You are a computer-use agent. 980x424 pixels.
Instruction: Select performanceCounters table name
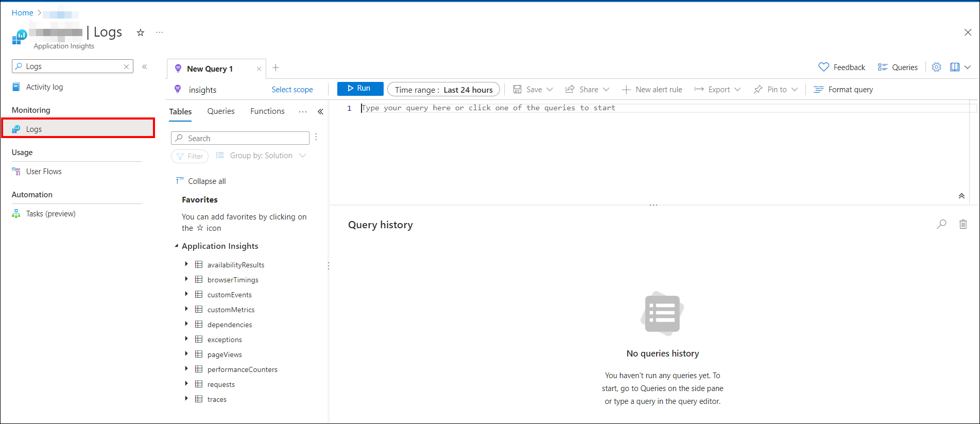pyautogui.click(x=242, y=369)
